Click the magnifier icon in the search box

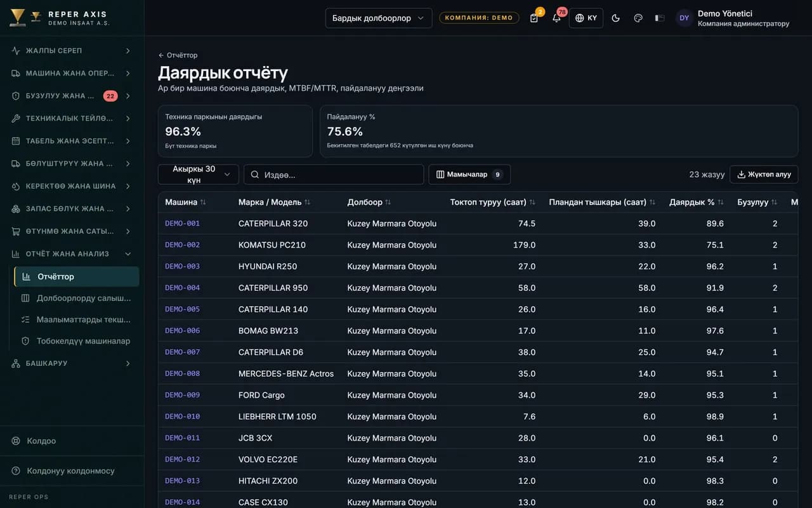(x=255, y=175)
